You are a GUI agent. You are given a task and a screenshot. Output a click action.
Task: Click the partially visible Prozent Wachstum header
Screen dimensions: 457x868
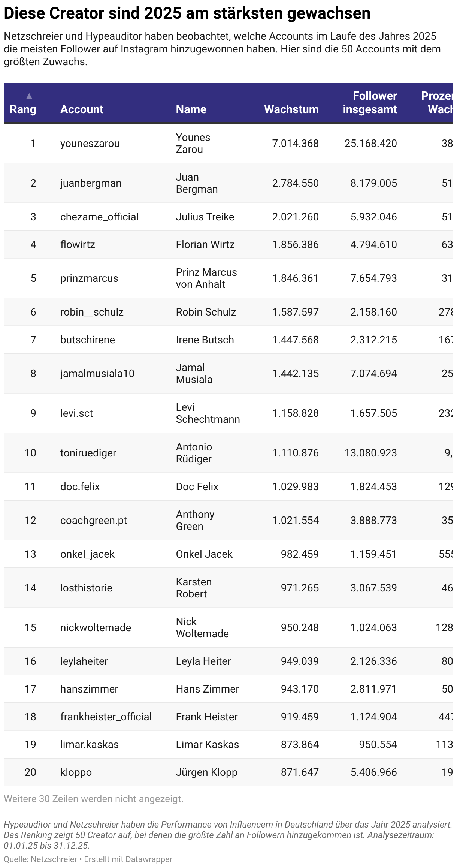[x=437, y=103]
